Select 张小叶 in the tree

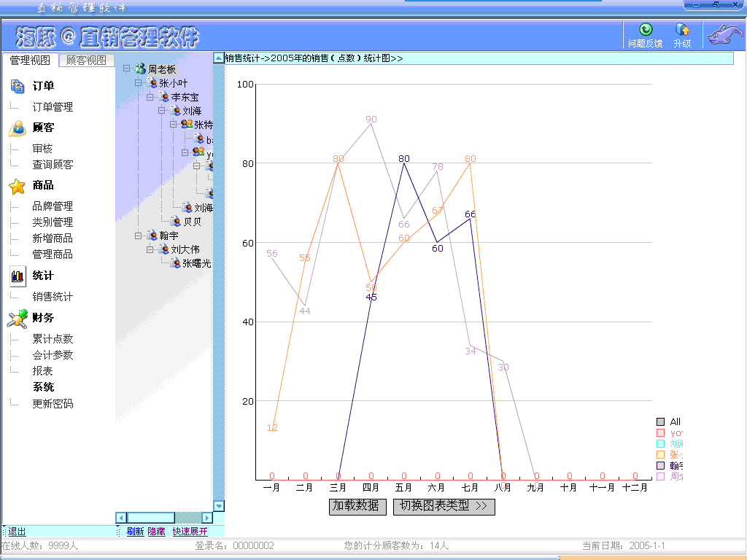(174, 83)
